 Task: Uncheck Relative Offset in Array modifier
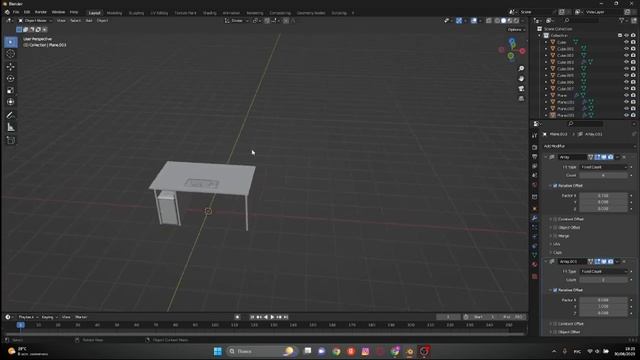point(555,186)
